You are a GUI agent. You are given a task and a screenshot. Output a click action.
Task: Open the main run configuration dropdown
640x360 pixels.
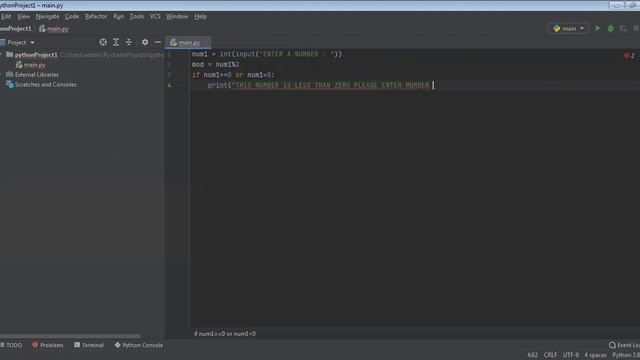tap(569, 29)
